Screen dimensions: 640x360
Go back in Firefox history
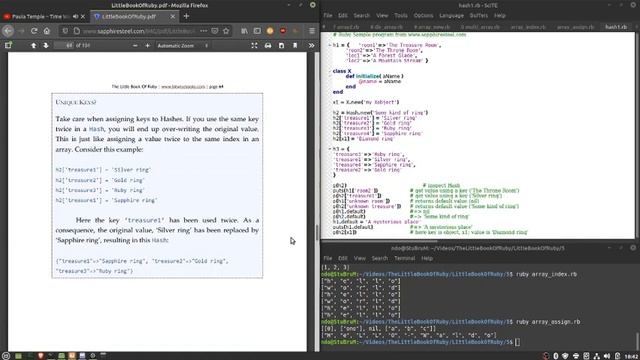tap(8, 31)
